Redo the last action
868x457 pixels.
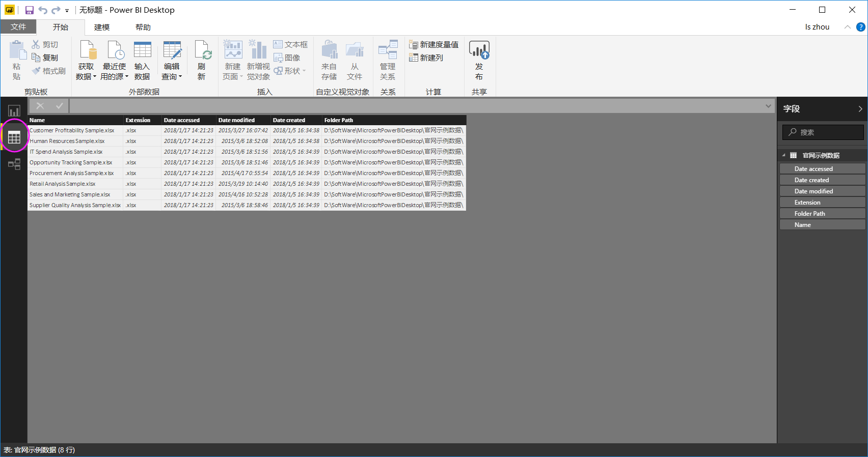click(x=56, y=10)
